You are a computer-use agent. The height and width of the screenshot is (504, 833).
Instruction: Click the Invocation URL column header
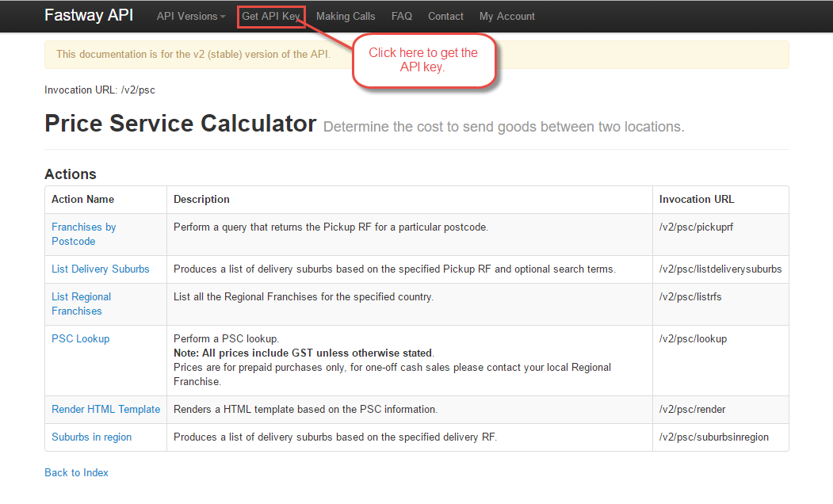(697, 199)
